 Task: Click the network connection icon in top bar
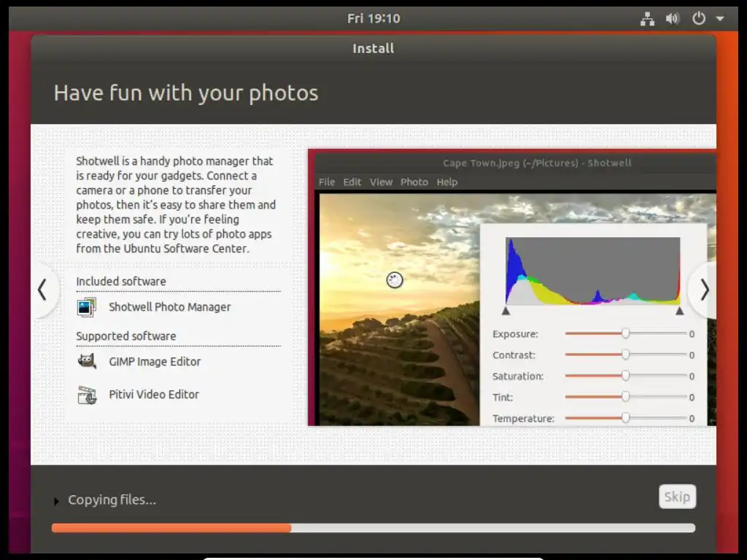tap(647, 18)
